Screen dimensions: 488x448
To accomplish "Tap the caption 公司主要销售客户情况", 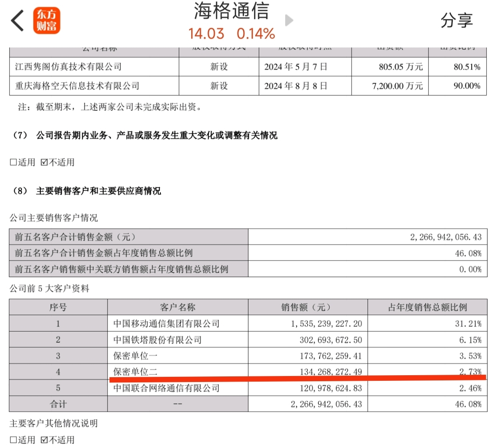I will (x=54, y=218).
